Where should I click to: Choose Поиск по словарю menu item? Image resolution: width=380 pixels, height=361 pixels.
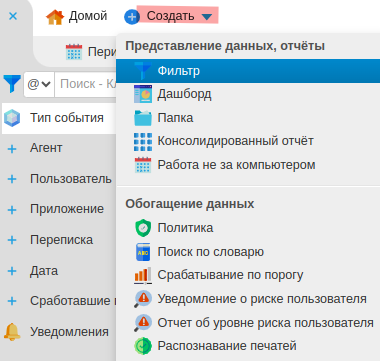pos(248,252)
